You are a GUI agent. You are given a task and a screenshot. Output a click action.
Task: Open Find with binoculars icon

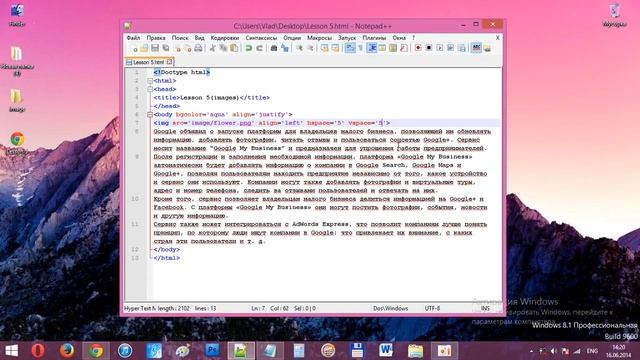[274, 48]
